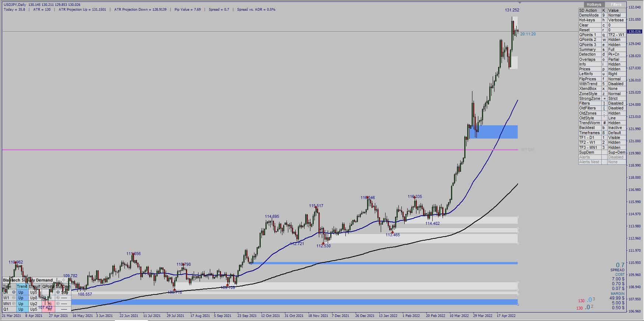Click the OldFilters 'Disabled' value

[x=616, y=108]
